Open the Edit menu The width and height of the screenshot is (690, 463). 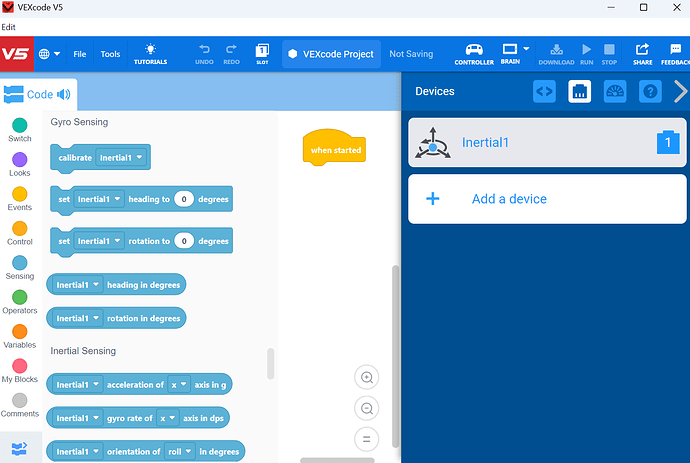8,27
